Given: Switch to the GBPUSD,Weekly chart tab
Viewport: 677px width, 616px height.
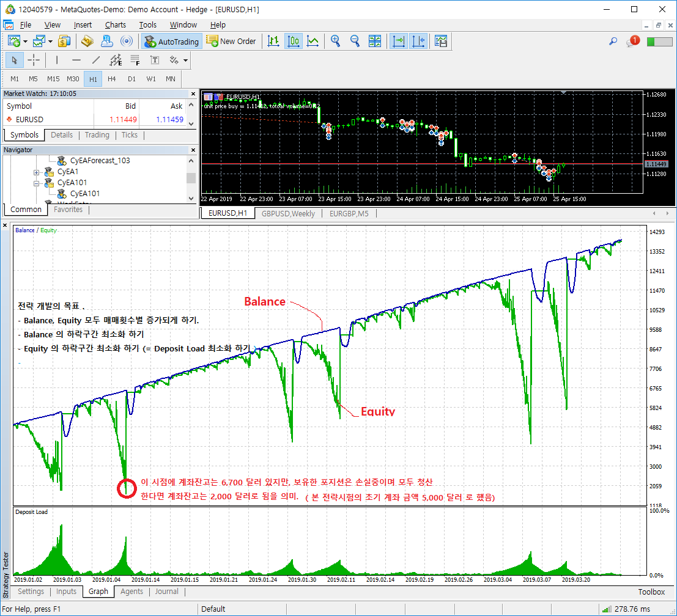Looking at the screenshot, I should click(288, 213).
